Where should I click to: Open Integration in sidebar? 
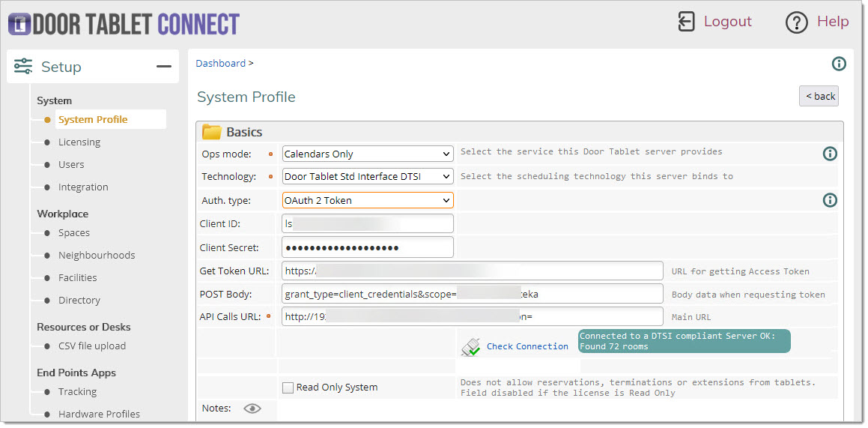pyautogui.click(x=83, y=187)
